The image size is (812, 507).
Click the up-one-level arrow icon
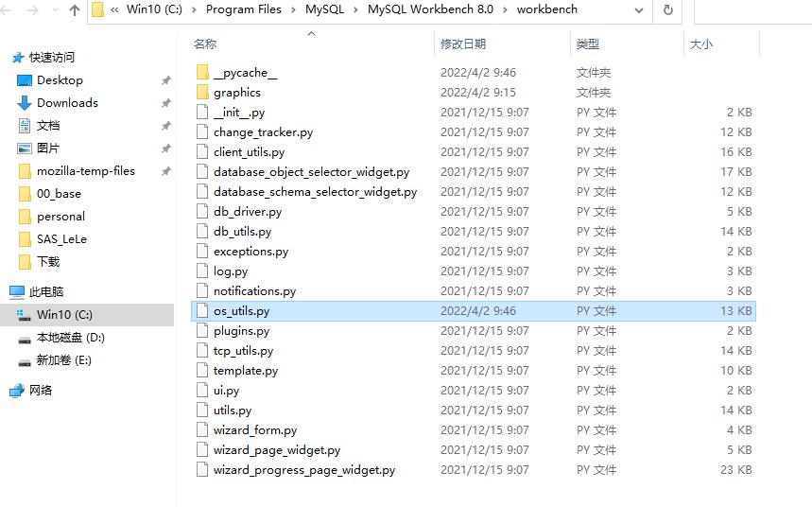click(75, 9)
